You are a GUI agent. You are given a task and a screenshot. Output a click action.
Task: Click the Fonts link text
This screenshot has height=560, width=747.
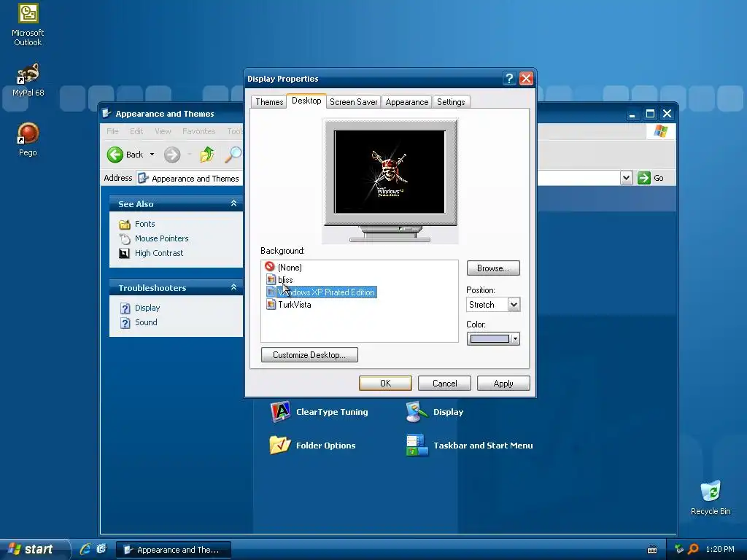click(x=145, y=224)
